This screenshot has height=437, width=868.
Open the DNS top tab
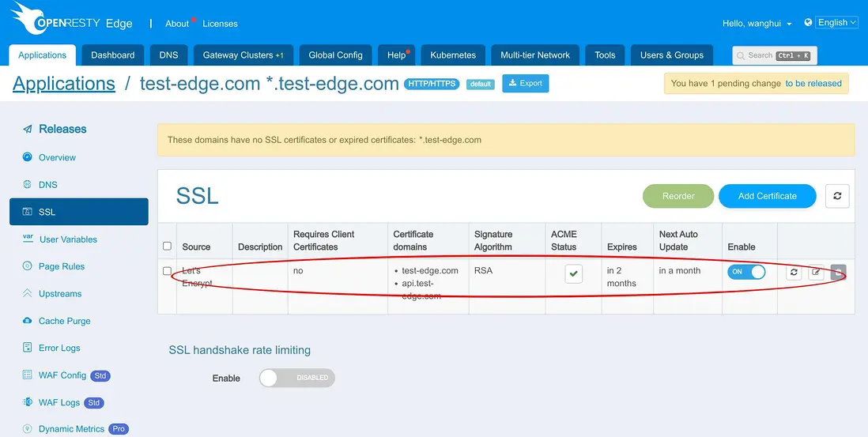(x=169, y=55)
